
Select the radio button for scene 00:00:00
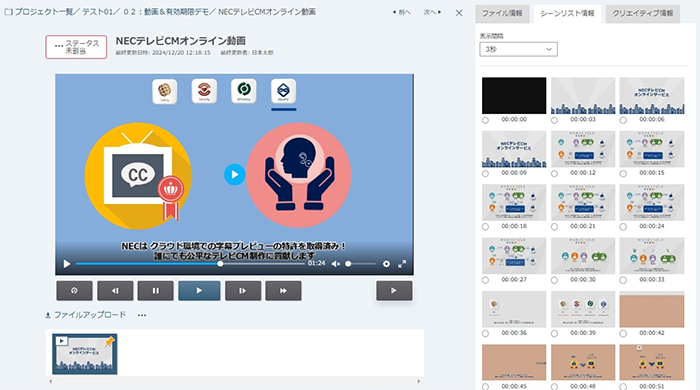(x=485, y=120)
